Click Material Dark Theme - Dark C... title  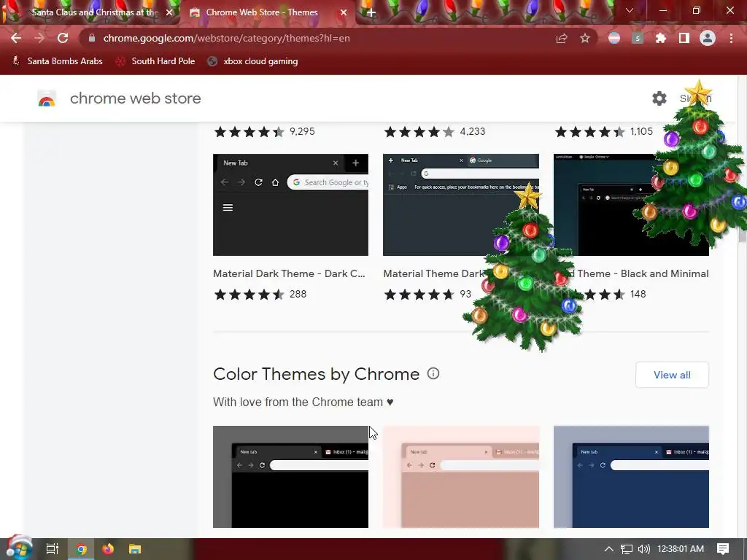[x=289, y=273]
